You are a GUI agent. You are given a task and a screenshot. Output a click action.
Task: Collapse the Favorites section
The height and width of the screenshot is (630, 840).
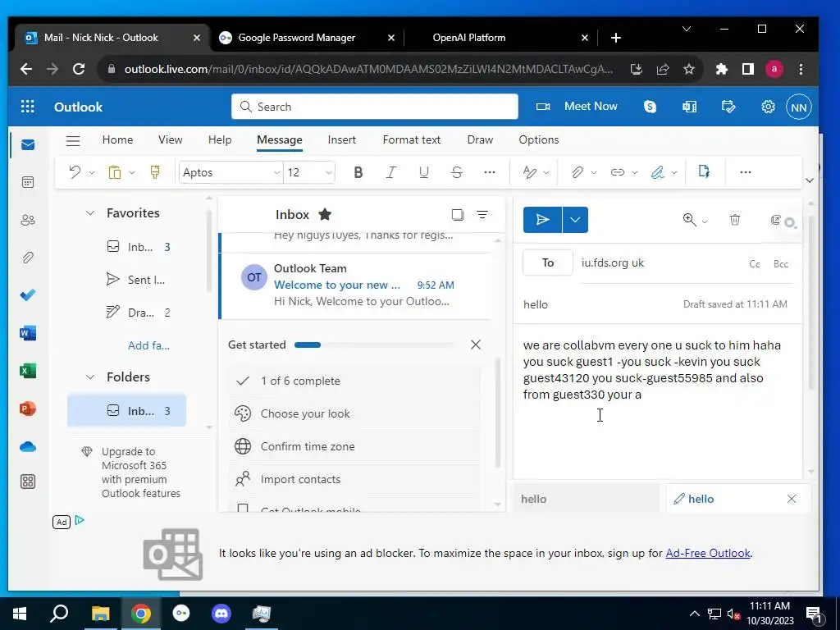click(x=90, y=212)
